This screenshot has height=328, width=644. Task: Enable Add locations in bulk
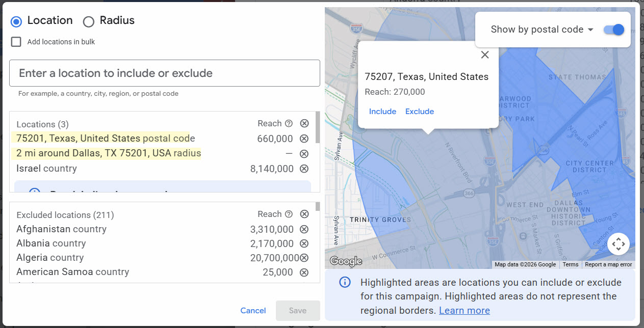click(x=16, y=42)
